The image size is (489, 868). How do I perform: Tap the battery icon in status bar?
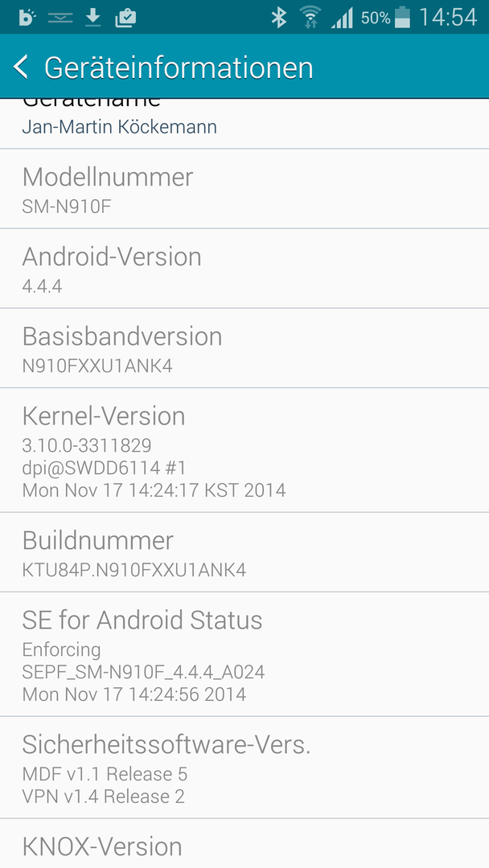pyautogui.click(x=403, y=17)
